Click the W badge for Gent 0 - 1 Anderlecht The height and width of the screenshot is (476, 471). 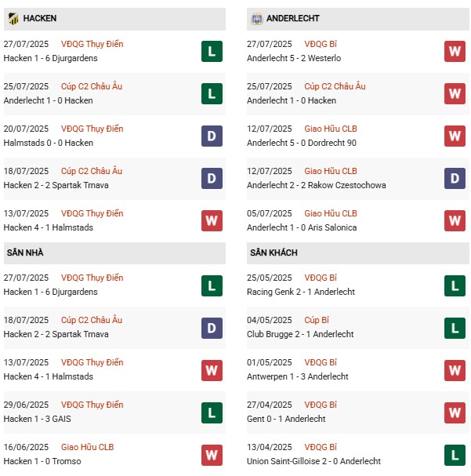click(455, 412)
